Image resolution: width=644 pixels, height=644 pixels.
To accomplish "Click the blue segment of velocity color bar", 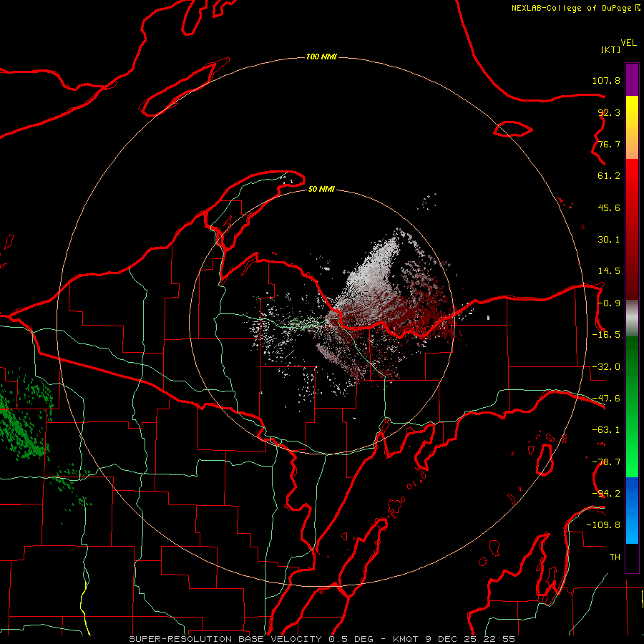I will (632, 510).
